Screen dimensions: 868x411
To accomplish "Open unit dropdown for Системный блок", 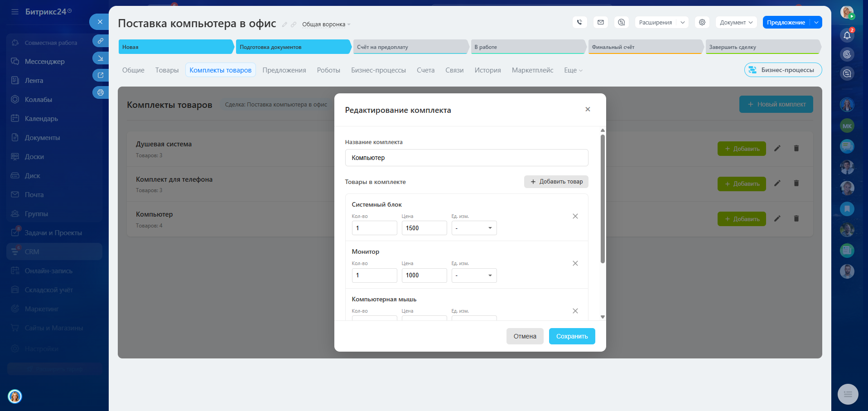I will 474,228.
